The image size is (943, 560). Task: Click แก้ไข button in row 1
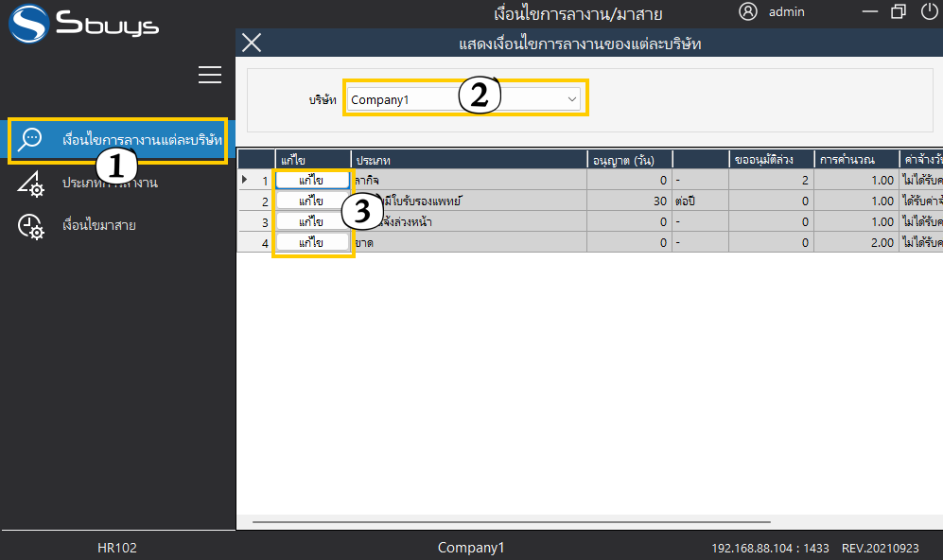311,180
